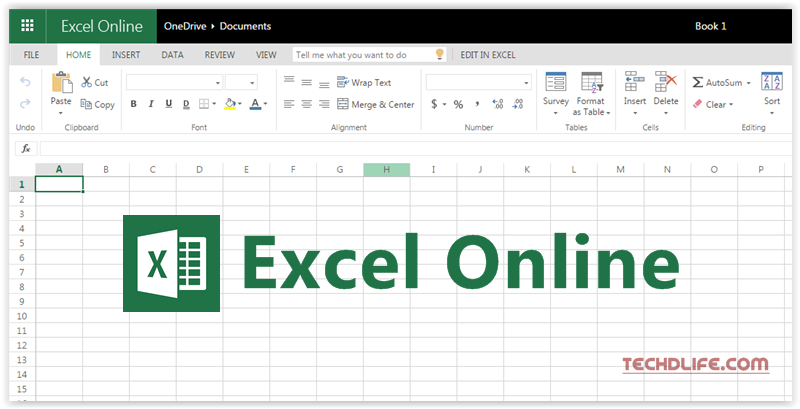Select column H header

387,170
